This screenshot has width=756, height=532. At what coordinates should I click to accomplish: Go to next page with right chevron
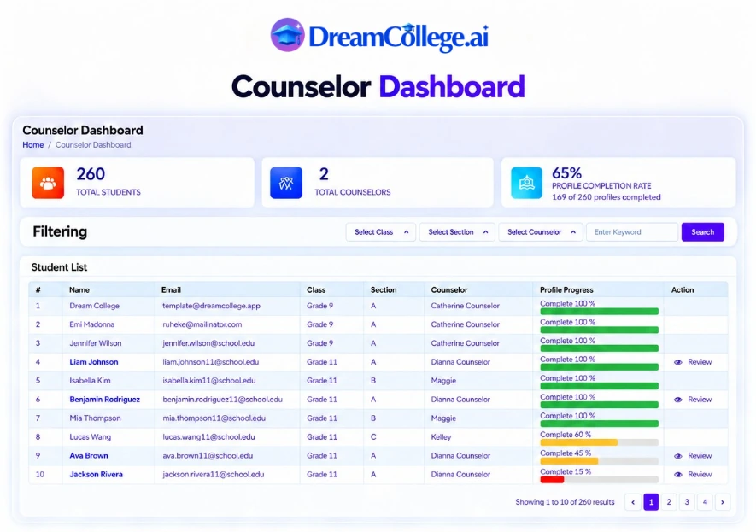click(722, 502)
